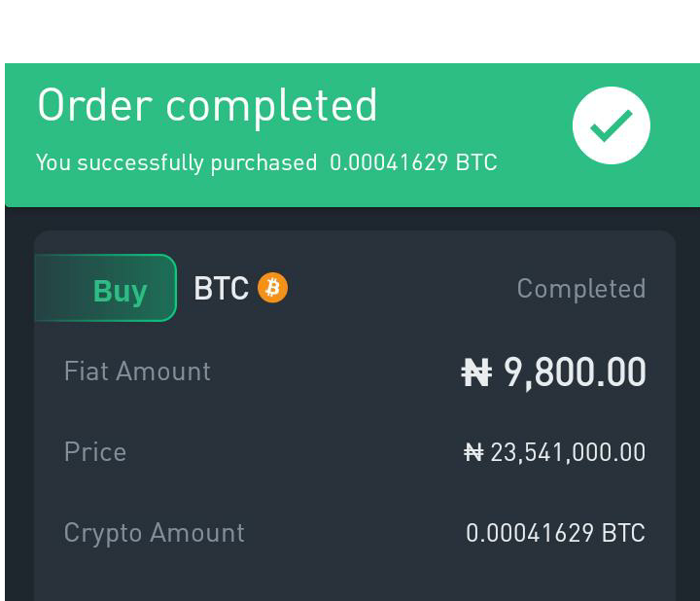Click the green Buy tag
Screen dimensions: 700x601
[x=106, y=288]
